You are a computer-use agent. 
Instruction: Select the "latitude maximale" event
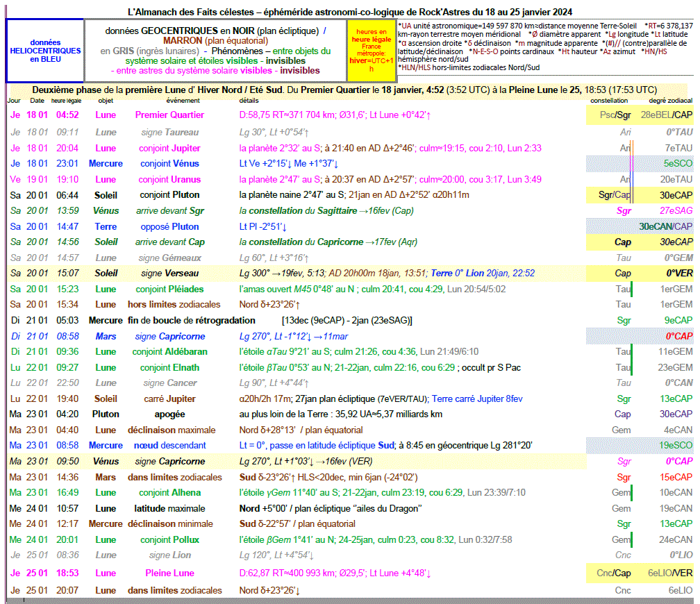point(169,508)
